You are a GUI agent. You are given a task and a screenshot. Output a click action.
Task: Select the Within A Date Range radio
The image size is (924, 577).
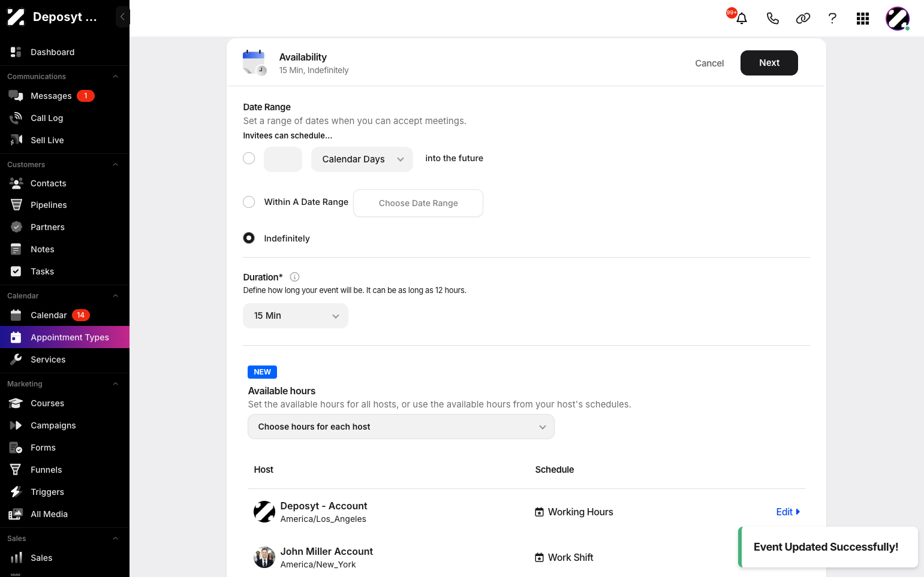[249, 202]
